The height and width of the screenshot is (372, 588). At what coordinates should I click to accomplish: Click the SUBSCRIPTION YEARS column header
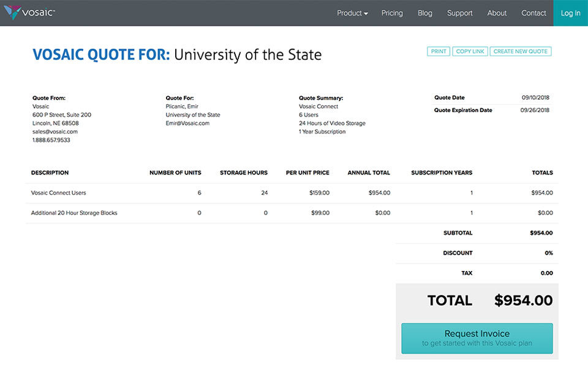click(x=442, y=173)
